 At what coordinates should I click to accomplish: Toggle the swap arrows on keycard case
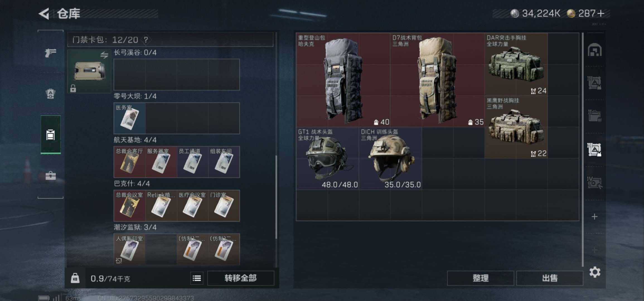click(104, 55)
